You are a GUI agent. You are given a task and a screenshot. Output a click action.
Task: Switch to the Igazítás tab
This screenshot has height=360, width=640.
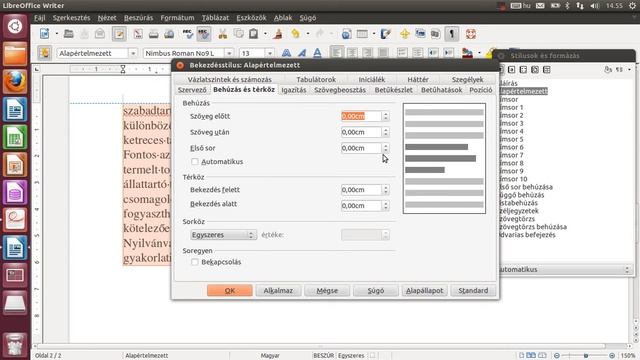[293, 90]
